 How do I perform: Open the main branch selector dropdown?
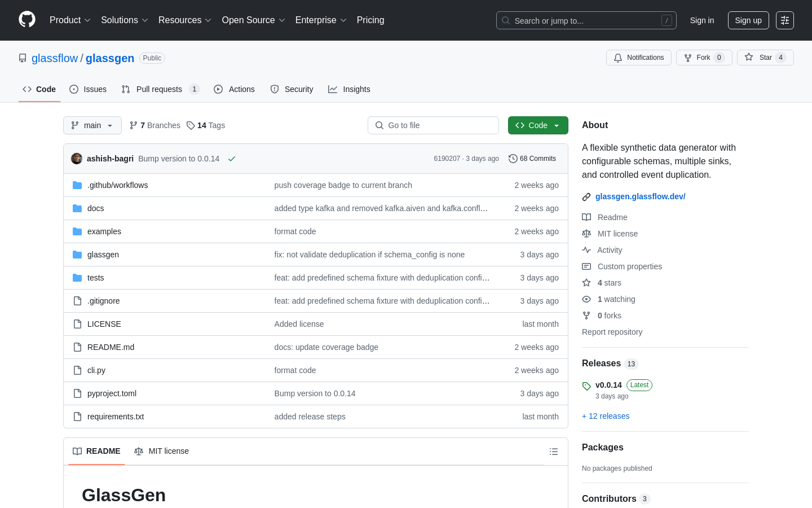coord(92,125)
